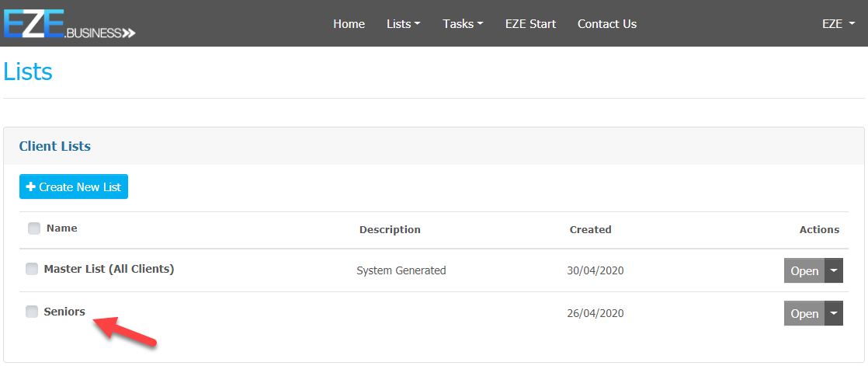This screenshot has height=366, width=868.
Task: Expand the EZE account dropdown at top right
Action: pyautogui.click(x=838, y=24)
